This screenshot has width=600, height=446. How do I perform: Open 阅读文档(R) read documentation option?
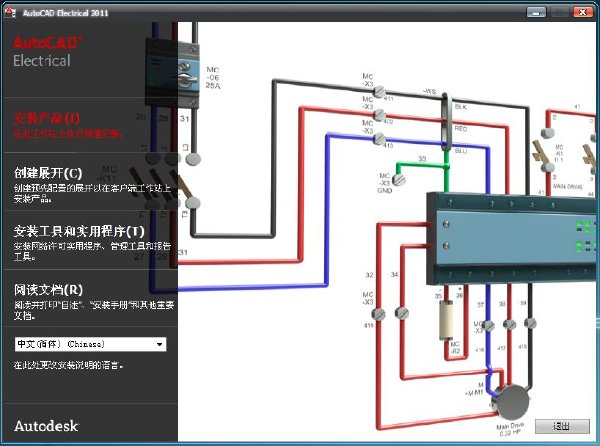49,290
